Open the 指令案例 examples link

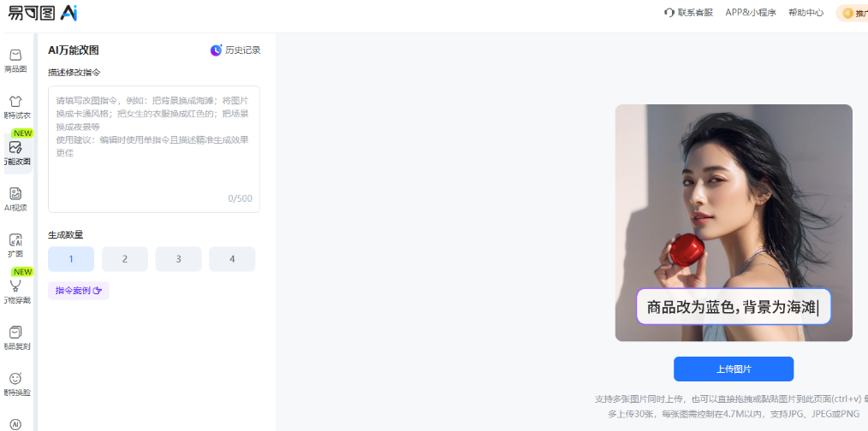pos(79,291)
